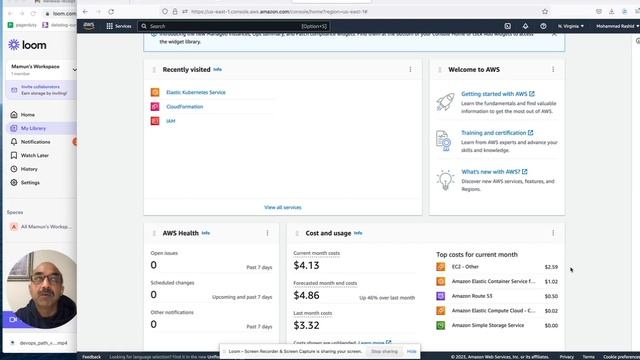Open Terms link in AWS footer
This screenshot has height=360, width=640.
[x=588, y=357]
